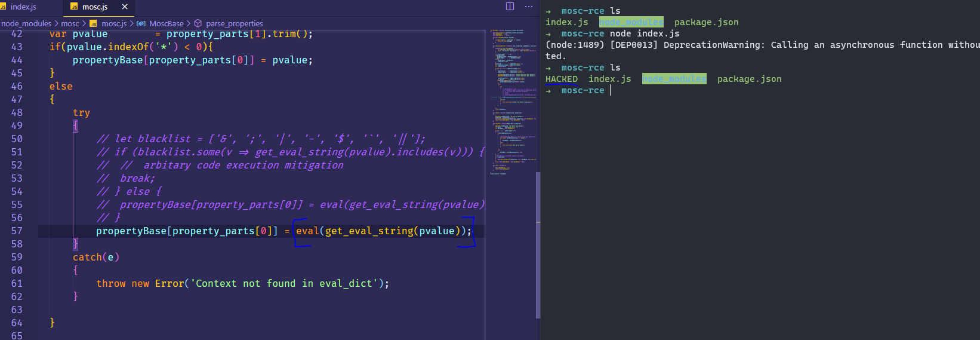Click 'get_eval_string' on line 57
This screenshot has height=340, width=980.
pos(369,231)
